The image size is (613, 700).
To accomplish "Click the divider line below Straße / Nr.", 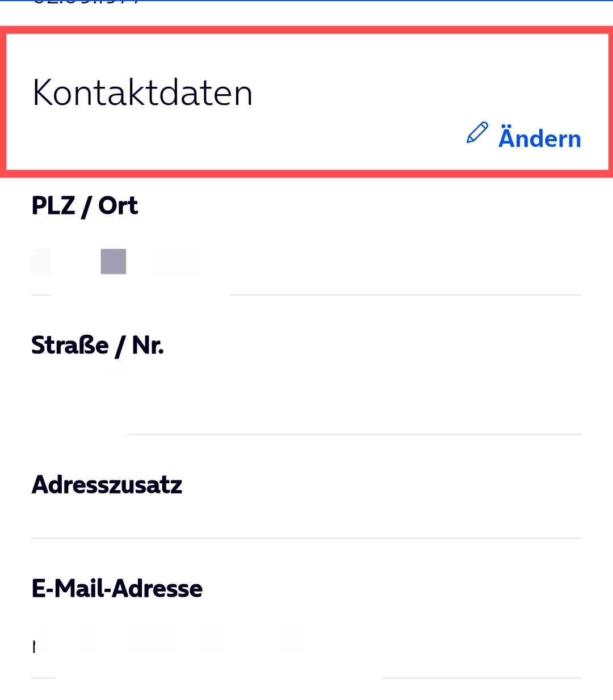I will click(352, 435).
